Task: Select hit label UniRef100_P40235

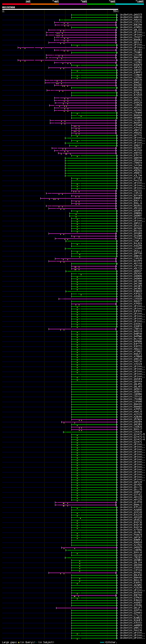Action: [x=131, y=180]
